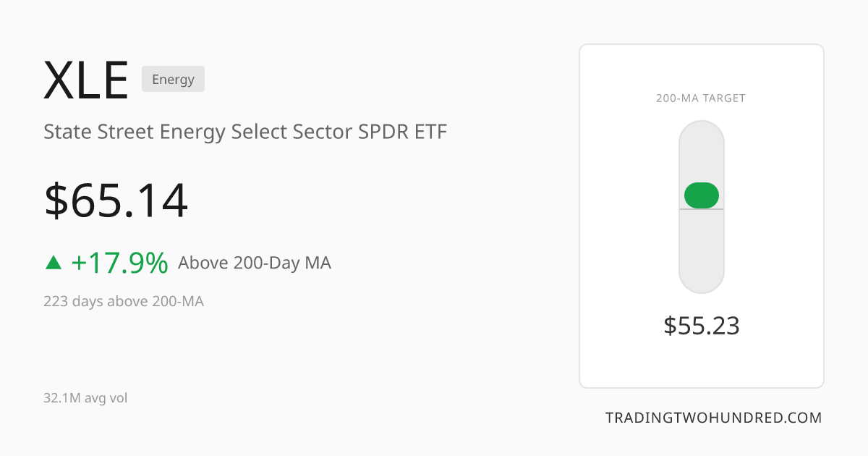Click the 223 days above 200-MA text

click(x=124, y=301)
